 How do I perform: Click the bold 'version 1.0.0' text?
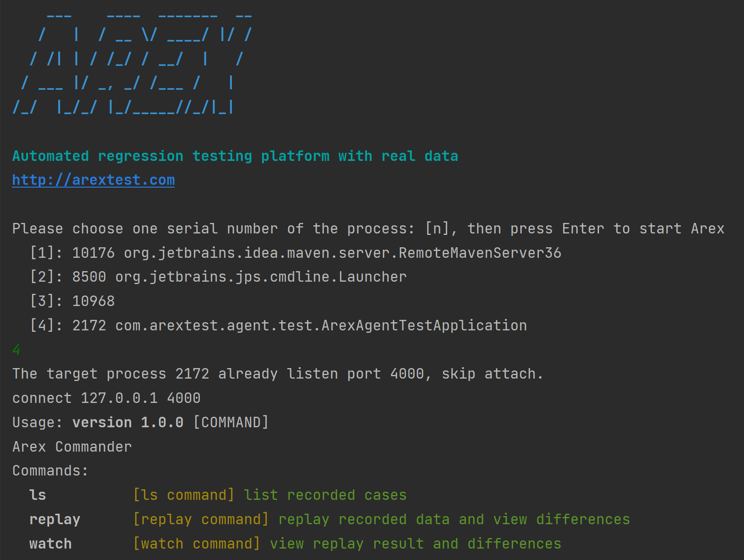point(128,423)
